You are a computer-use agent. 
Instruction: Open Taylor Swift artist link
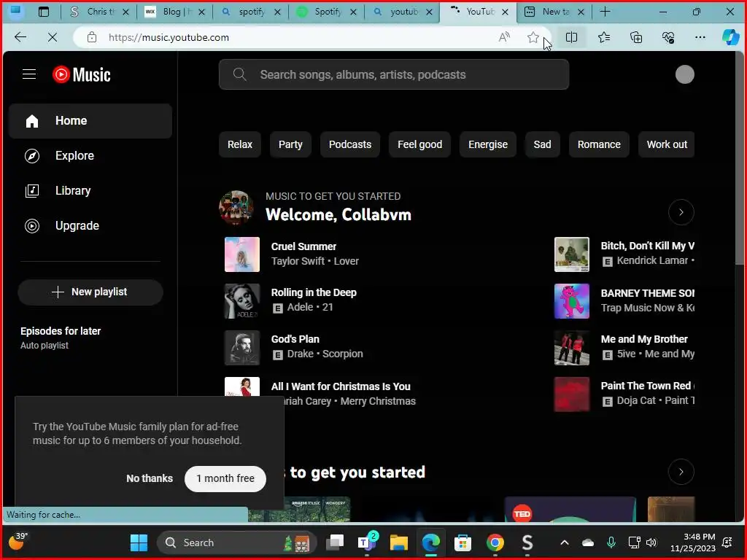(x=298, y=261)
